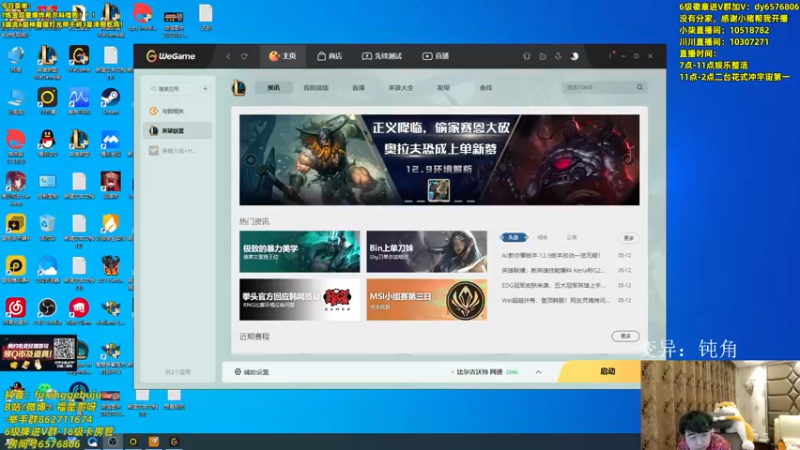Screen dimensions: 800x450
Task: Click the League of Legends logo beside the tabs
Action: [239, 88]
